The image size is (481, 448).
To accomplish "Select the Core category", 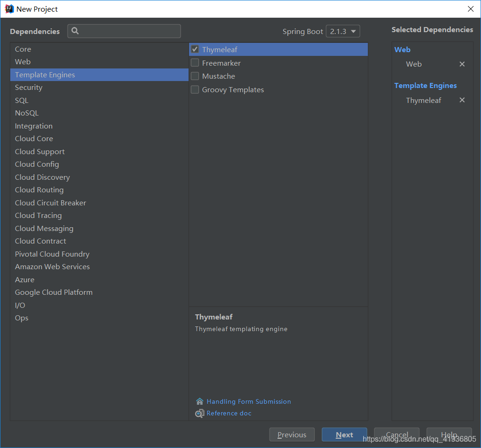I will (99, 49).
